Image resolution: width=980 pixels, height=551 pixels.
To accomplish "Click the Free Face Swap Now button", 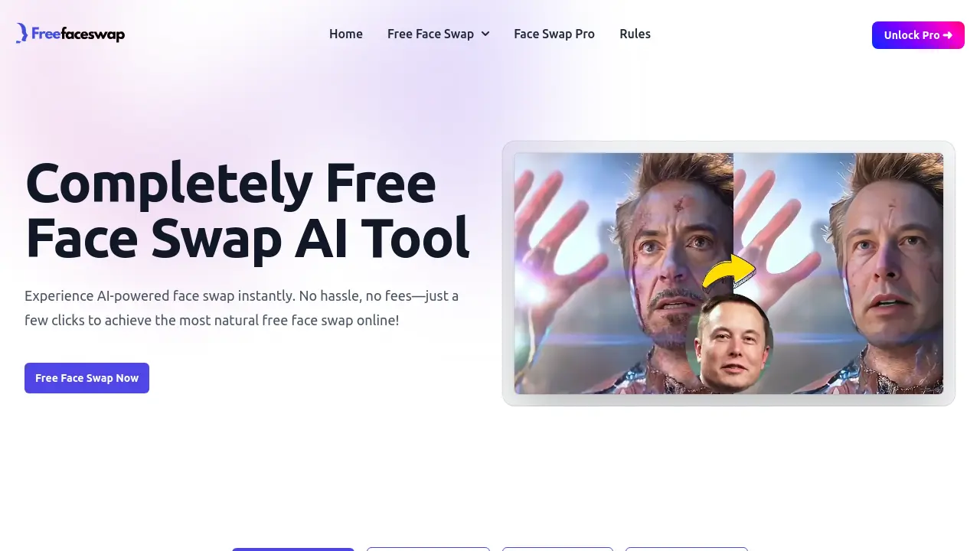I will coord(87,378).
